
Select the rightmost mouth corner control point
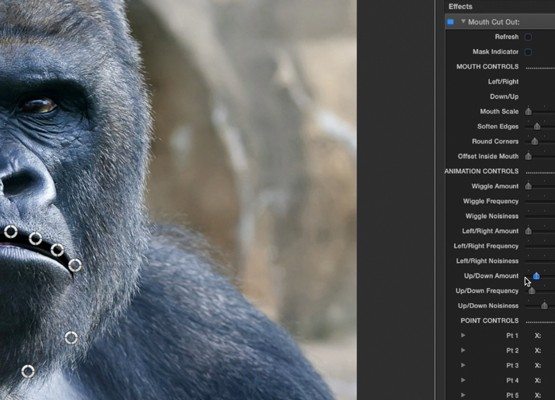[x=75, y=265]
